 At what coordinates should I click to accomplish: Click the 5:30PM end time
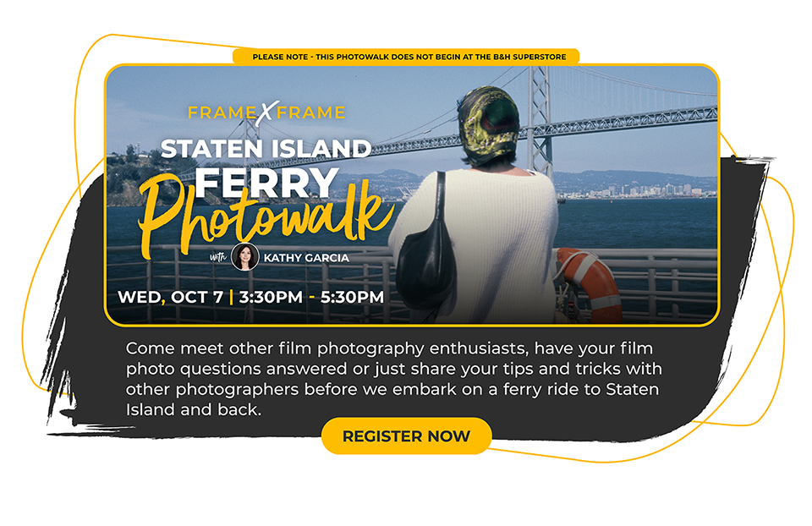(352, 297)
